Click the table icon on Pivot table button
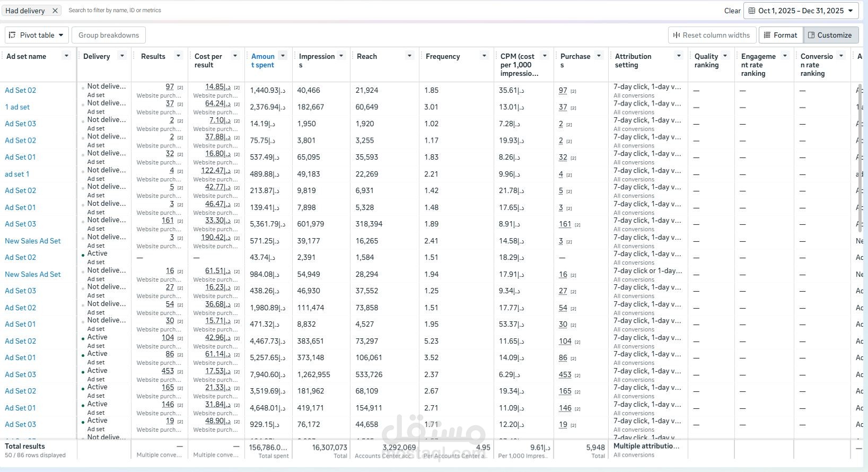Viewport: 868px width, 472px height. [x=13, y=35]
